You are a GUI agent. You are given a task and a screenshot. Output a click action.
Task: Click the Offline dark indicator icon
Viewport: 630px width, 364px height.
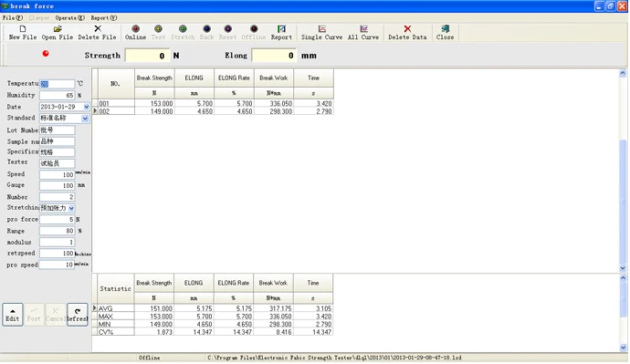(x=254, y=28)
